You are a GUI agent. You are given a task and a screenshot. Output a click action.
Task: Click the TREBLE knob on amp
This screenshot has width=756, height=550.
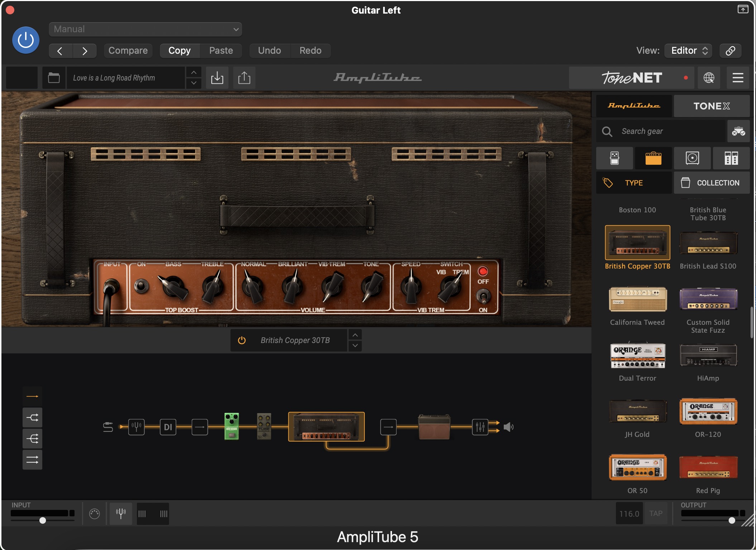point(214,286)
